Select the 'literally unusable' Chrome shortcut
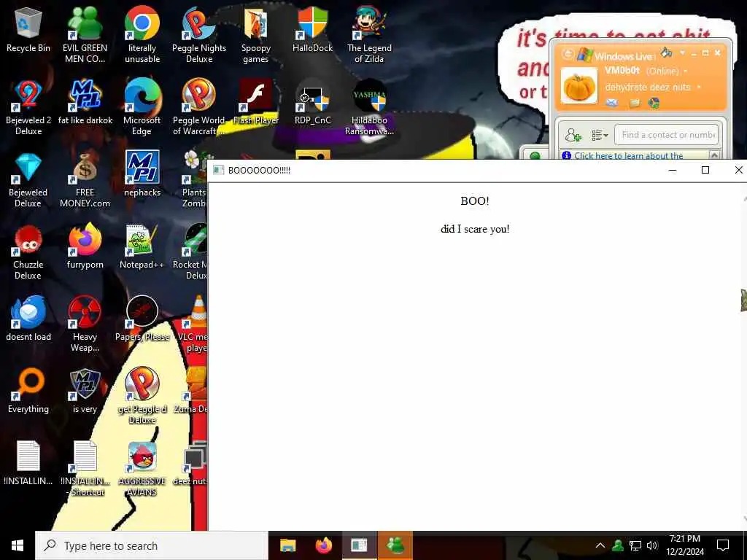The image size is (747, 560). coord(142,34)
